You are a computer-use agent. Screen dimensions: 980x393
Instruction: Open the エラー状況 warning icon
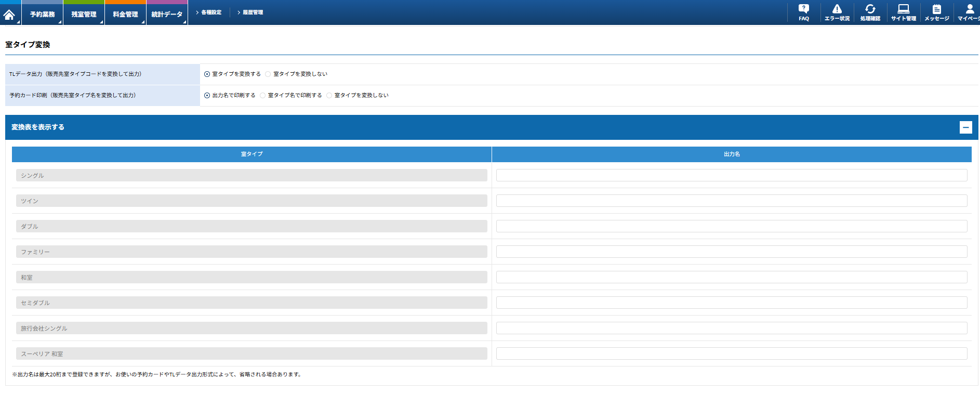coord(837,12)
